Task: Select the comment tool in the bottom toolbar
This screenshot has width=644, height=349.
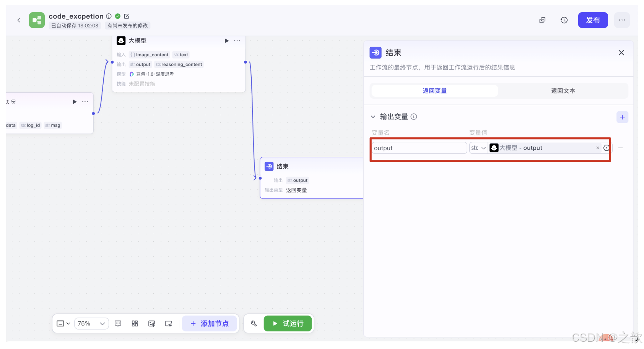Action: [118, 323]
